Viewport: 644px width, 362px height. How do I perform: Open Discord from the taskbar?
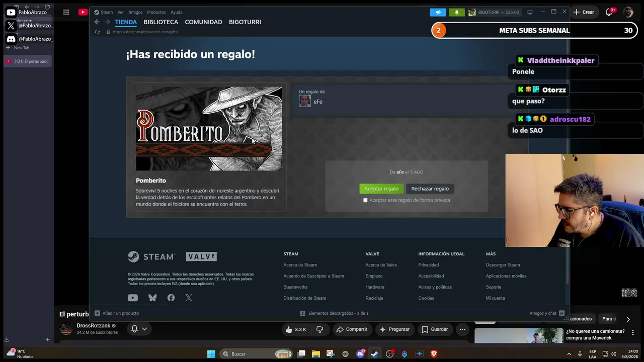pyautogui.click(x=360, y=353)
